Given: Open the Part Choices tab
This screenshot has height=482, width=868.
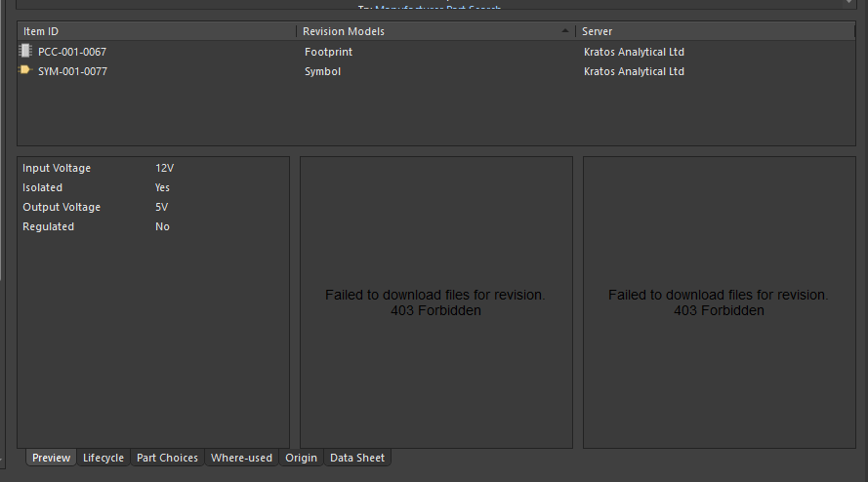Looking at the screenshot, I should coord(167,458).
